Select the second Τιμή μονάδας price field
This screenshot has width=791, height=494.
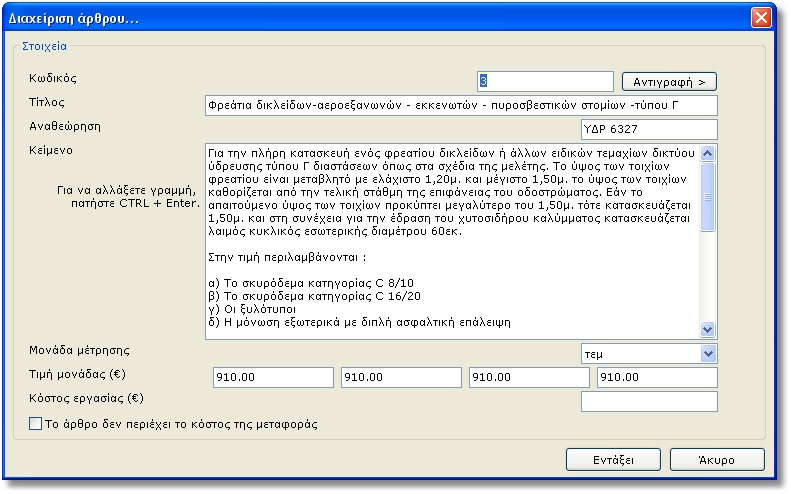pyautogui.click(x=400, y=377)
